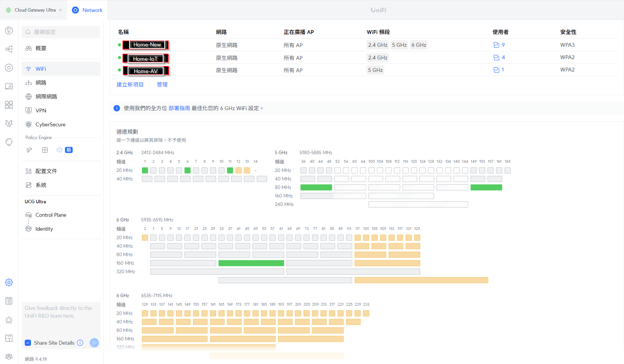Toggle 2.4 GHz channel 13 at 20 MHz
The width and height of the screenshot is (624, 364).
coord(247,170)
